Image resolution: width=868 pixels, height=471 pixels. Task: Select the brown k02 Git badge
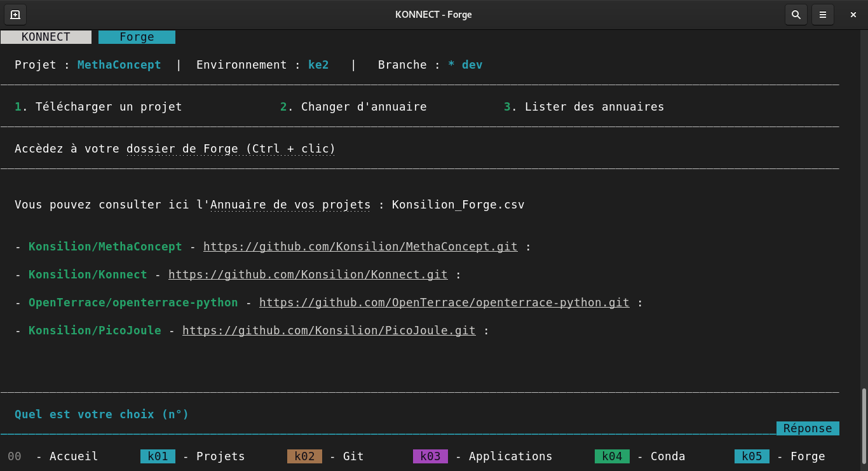304,456
